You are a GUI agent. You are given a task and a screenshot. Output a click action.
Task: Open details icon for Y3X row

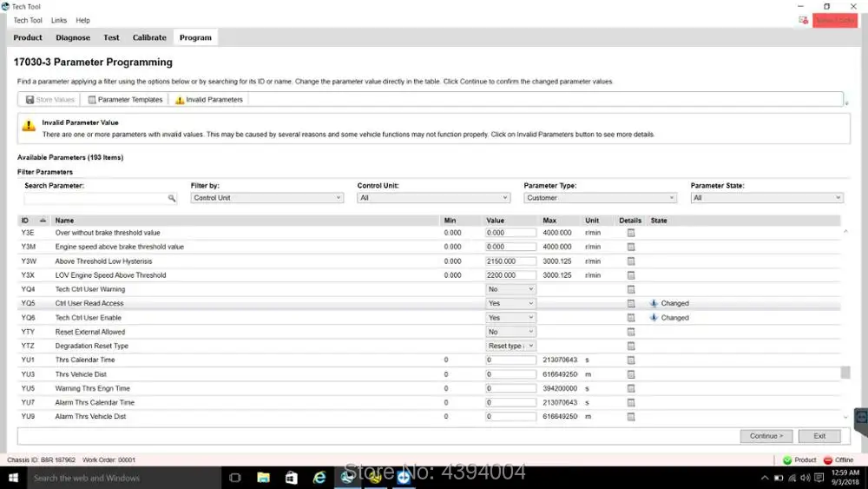tap(630, 275)
